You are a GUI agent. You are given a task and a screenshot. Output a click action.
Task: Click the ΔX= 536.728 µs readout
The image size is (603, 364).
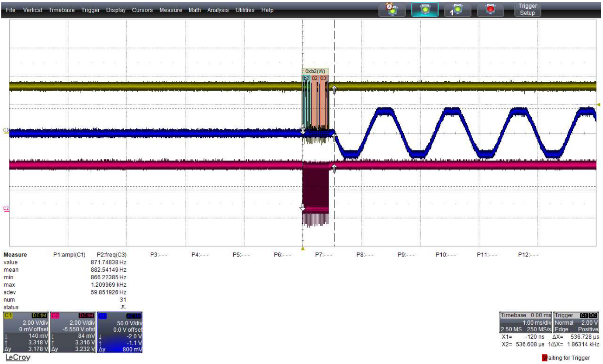coord(576,338)
